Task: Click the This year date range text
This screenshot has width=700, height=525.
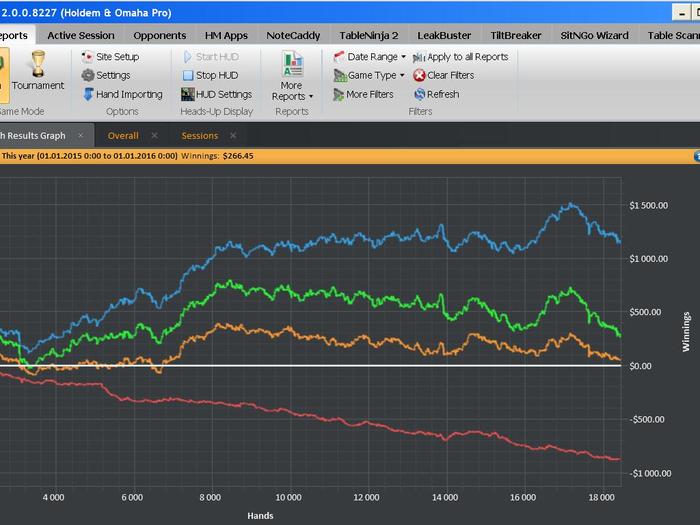Action: (x=90, y=156)
